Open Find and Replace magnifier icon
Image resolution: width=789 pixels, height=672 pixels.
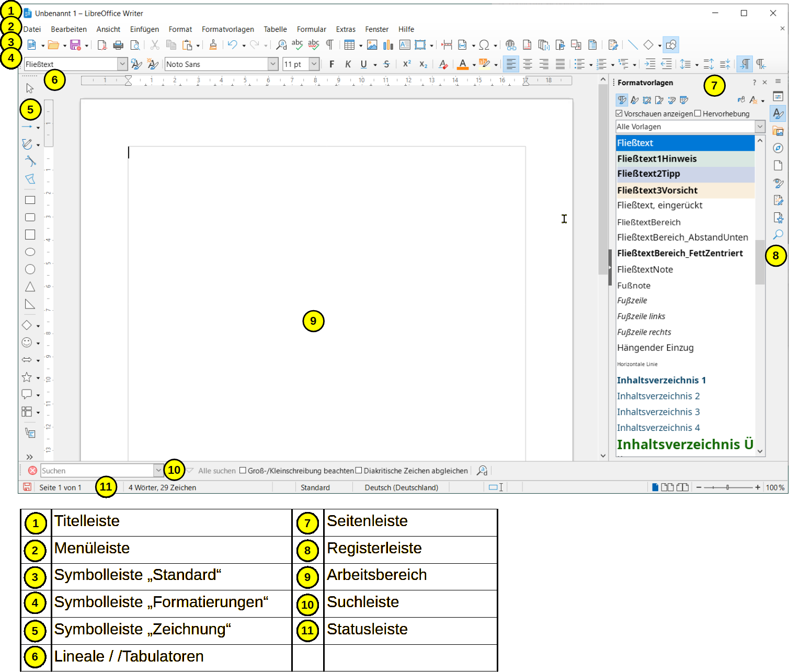click(x=281, y=45)
